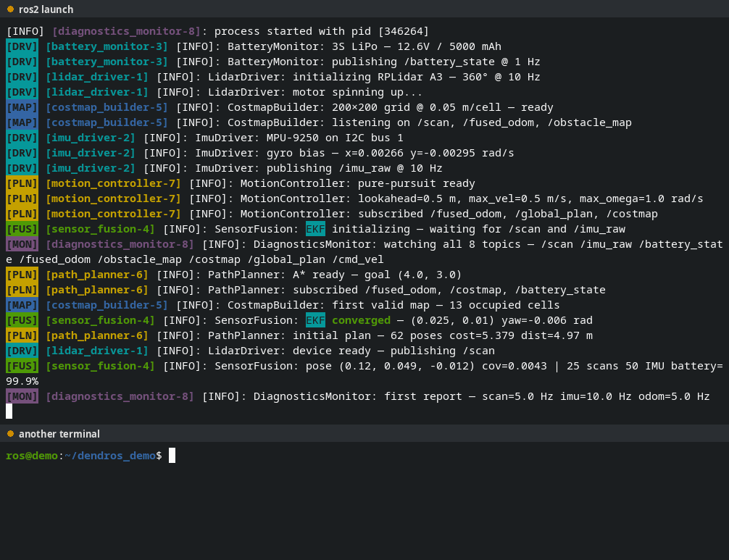
Task: Click '[diagnostics_monitor-8]' on the first report line
Action: click(x=120, y=396)
